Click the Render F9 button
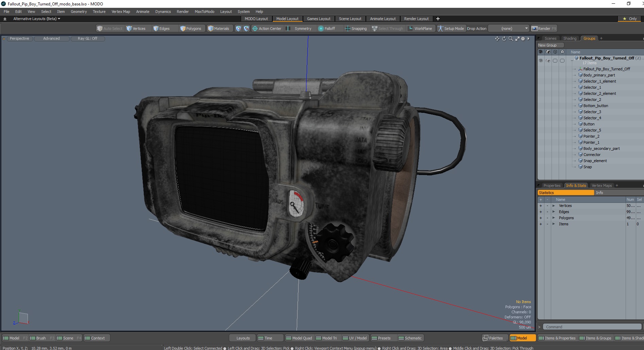Image resolution: width=644 pixels, height=350 pixels. coord(544,29)
